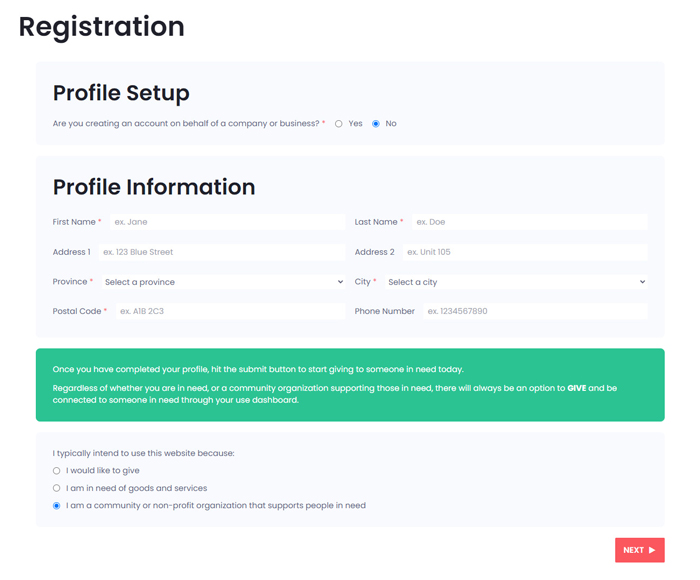Focus the Last Name input field
This screenshot has height=580, width=700.
point(529,222)
